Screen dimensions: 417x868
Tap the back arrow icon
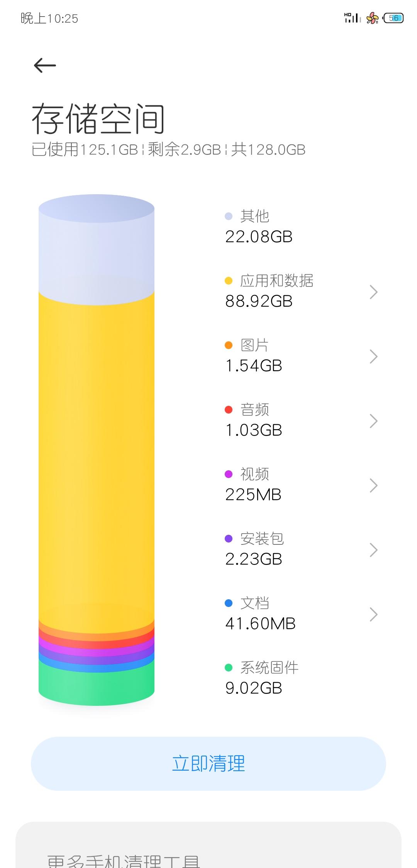tap(45, 65)
